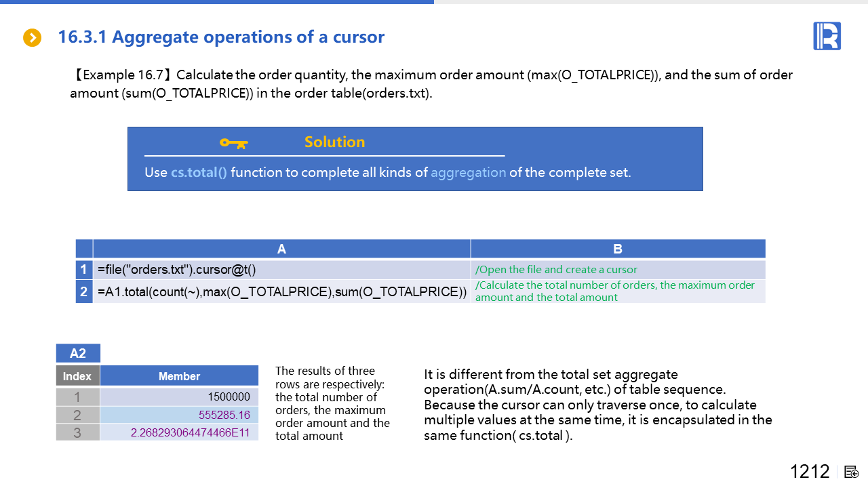Select the A2 result tab label

click(x=78, y=353)
